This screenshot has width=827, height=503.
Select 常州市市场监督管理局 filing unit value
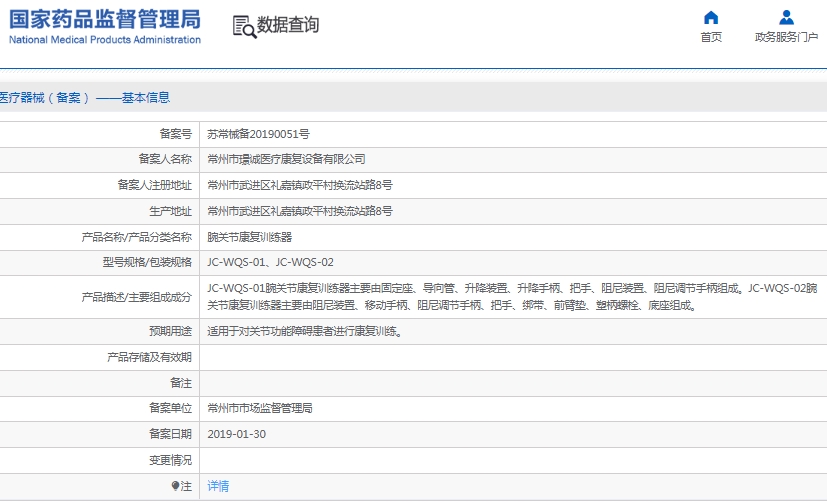click(x=259, y=408)
